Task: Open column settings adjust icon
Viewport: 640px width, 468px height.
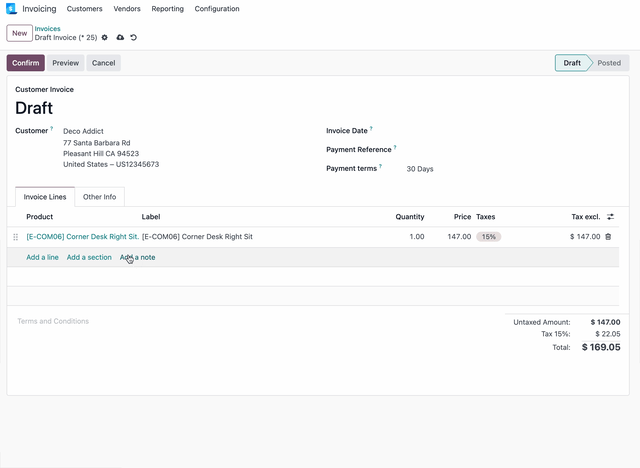Action: tap(610, 217)
